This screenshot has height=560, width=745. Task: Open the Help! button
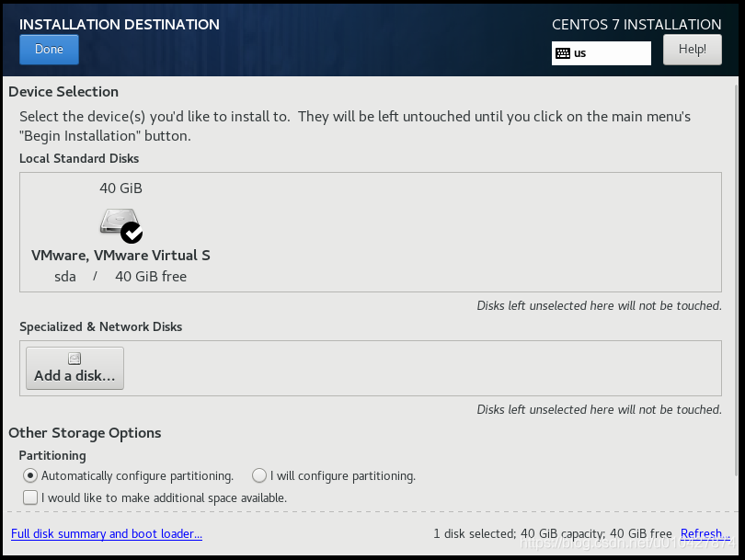693,50
